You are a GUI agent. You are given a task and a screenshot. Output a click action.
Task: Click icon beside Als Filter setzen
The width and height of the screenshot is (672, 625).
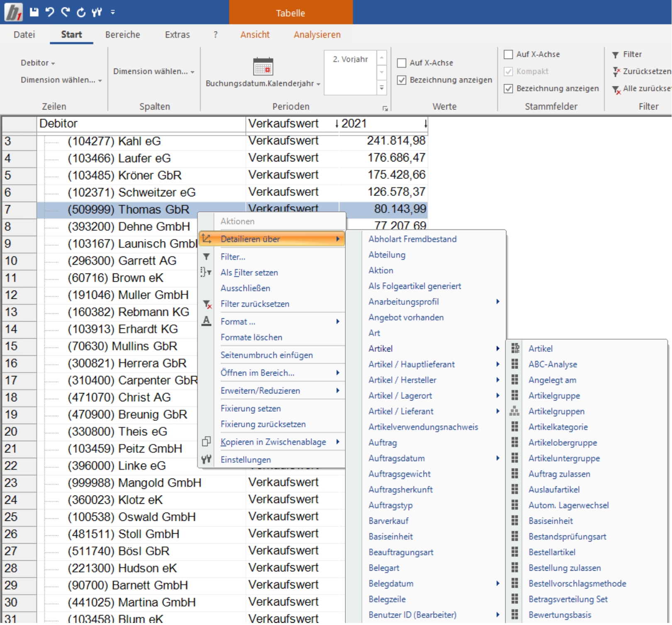tap(206, 273)
